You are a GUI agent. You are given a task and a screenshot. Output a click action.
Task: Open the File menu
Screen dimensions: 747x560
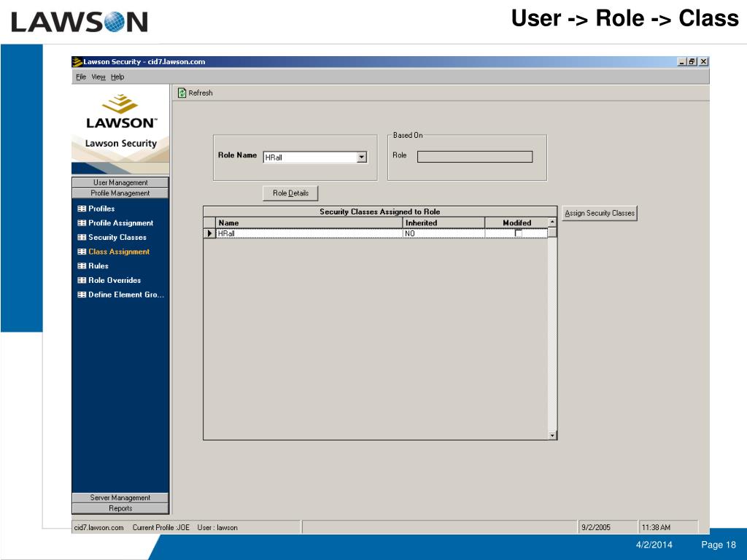(81, 77)
